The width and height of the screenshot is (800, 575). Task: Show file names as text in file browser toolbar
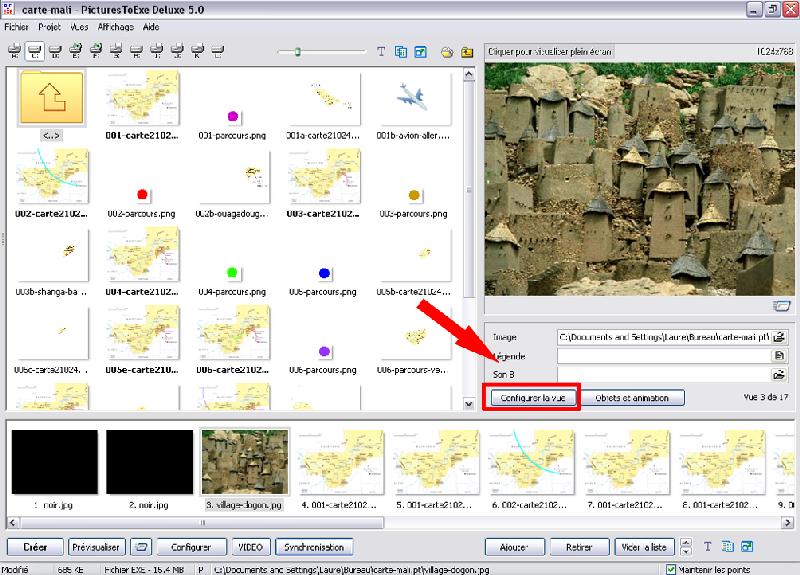(x=381, y=52)
